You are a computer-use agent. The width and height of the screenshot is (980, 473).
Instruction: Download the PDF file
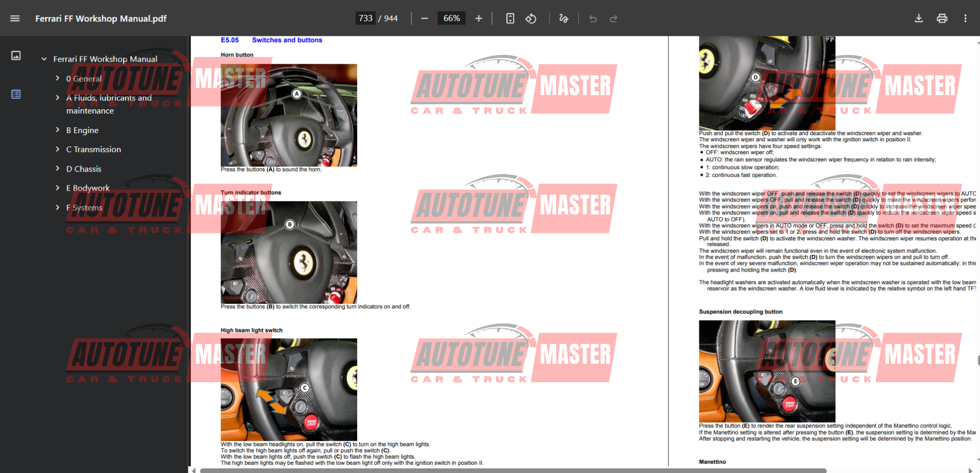tap(918, 18)
